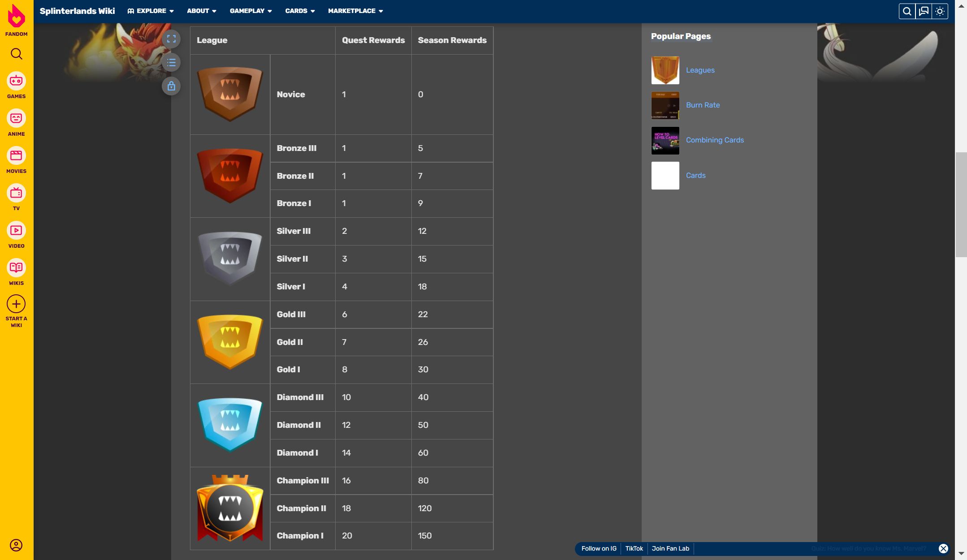Click the 'Season Rewards' column header

pos(452,40)
